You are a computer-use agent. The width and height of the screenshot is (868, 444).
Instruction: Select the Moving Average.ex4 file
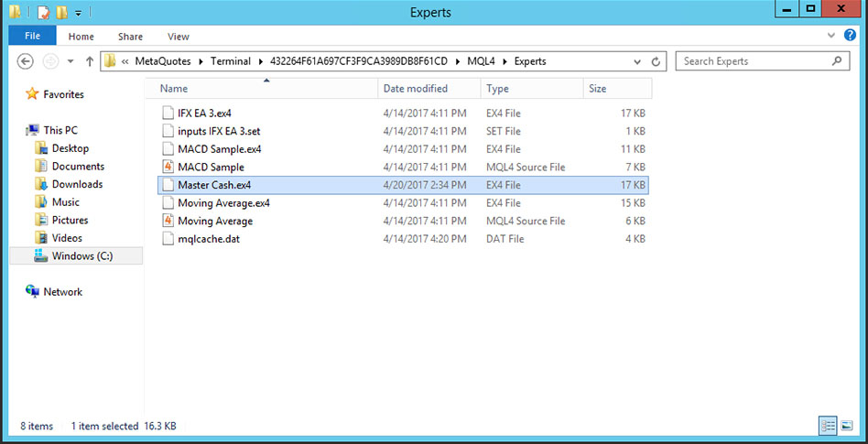coord(403,203)
